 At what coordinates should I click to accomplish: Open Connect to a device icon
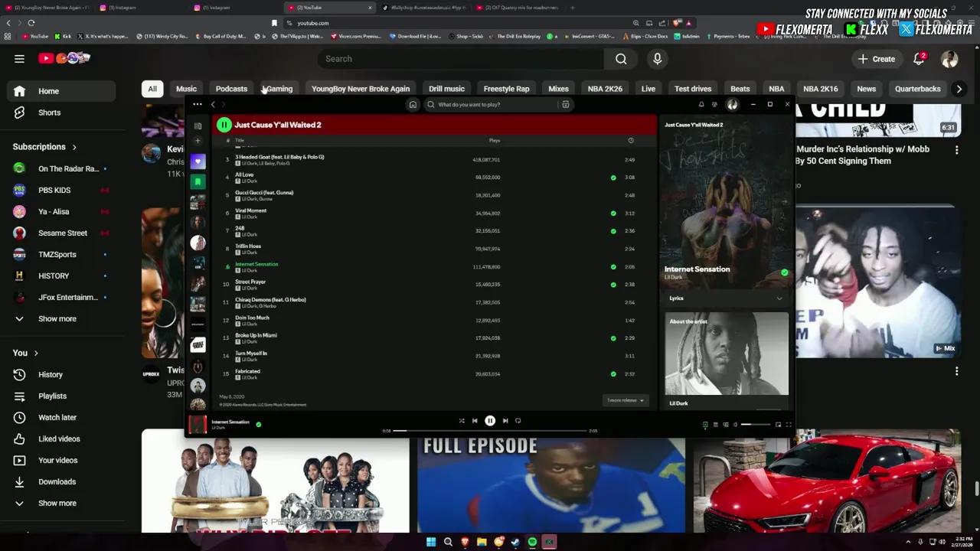click(726, 425)
